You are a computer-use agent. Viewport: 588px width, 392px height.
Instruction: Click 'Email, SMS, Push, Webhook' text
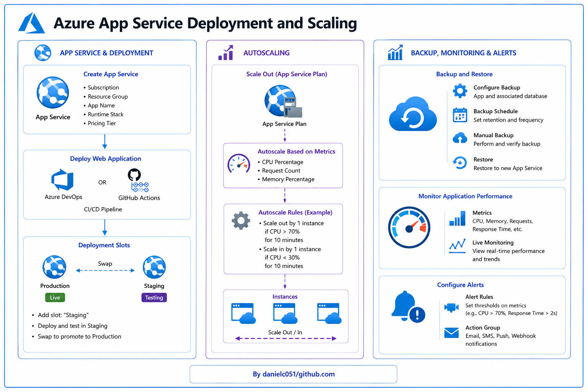coord(501,336)
